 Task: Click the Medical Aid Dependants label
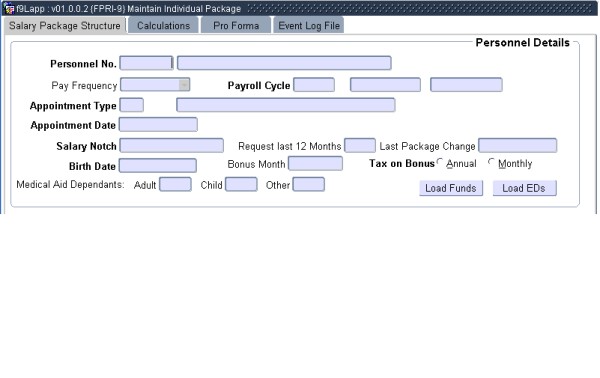70,185
